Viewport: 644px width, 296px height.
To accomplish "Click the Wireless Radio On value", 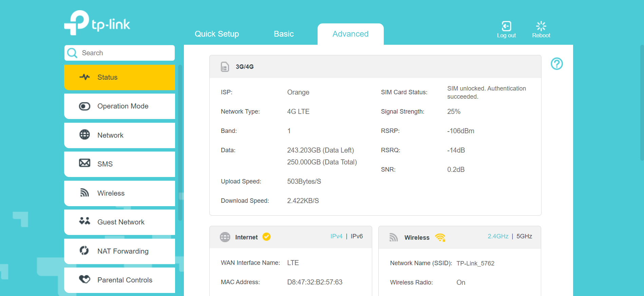I will click(x=461, y=282).
